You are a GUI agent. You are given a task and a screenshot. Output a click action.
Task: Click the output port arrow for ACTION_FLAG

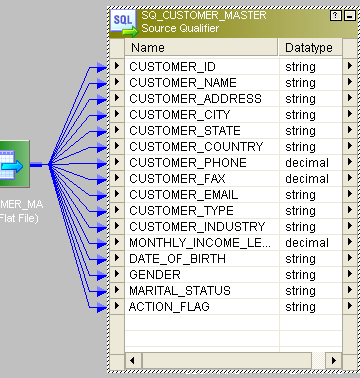pos(350,306)
